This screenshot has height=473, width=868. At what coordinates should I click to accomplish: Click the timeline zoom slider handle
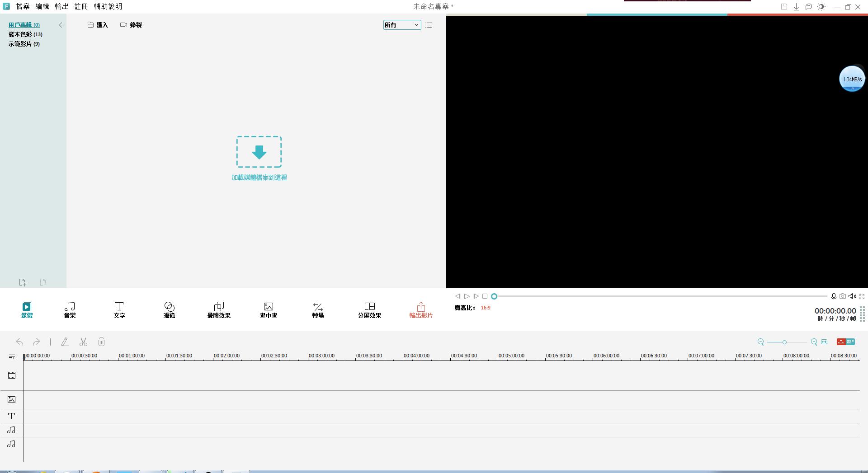tap(784, 342)
